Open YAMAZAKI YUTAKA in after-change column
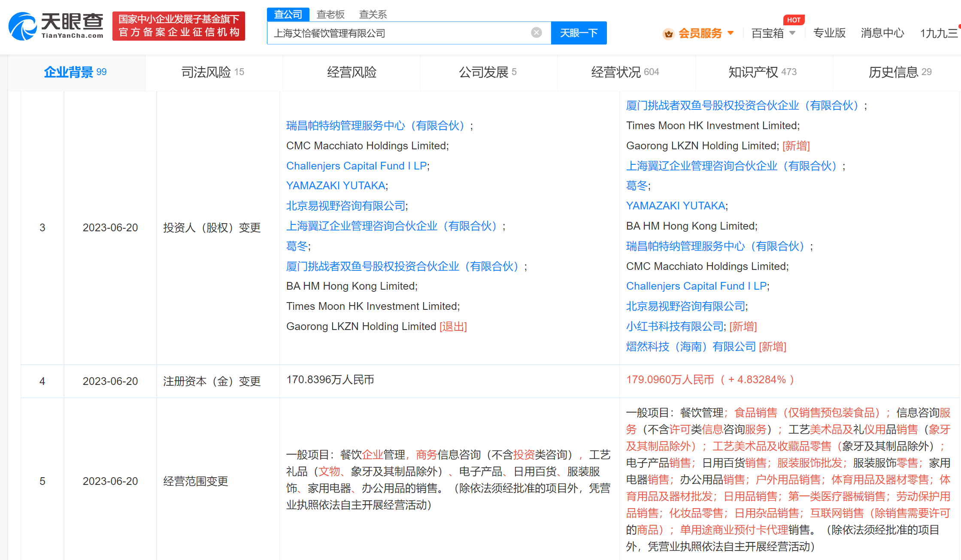The image size is (961, 560). pyautogui.click(x=676, y=206)
